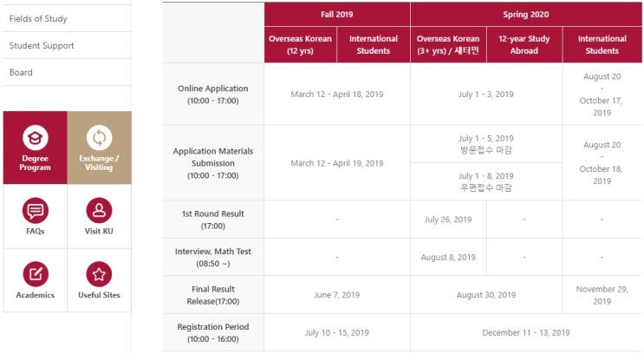Screen dimensions: 644x354
Task: Open the Useful Sites star icon
Action: coord(99,274)
